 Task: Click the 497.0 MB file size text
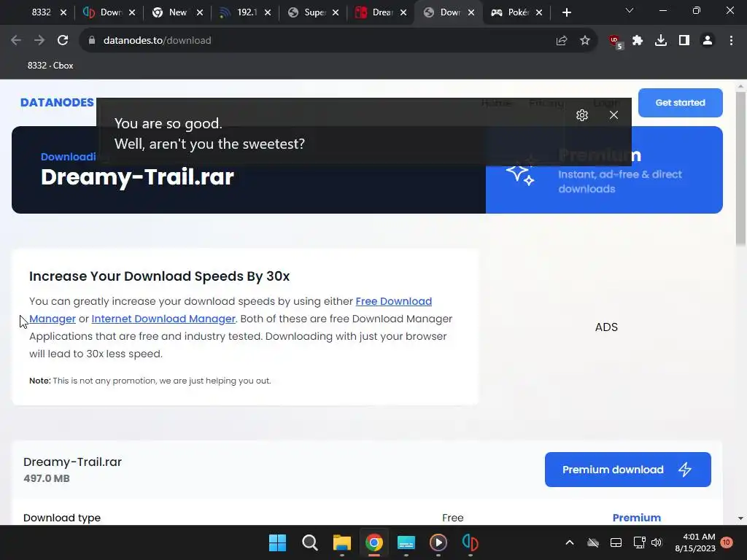coord(47,478)
